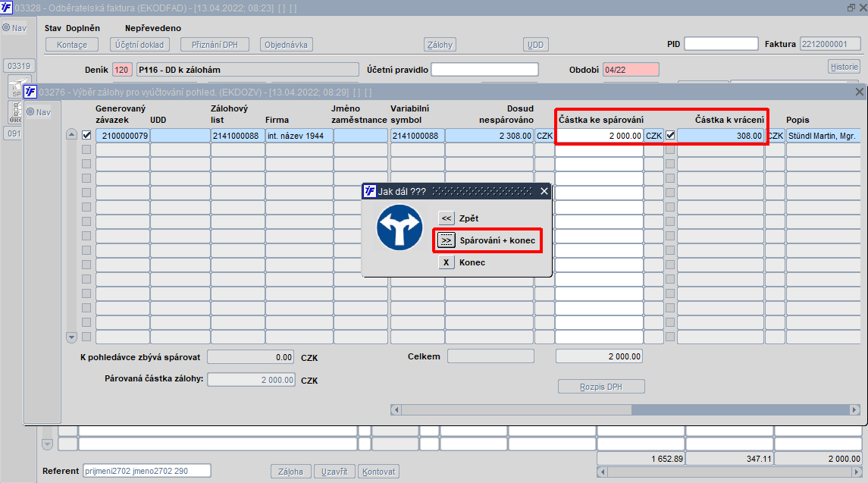Click the UDD button
The image size is (868, 483).
tap(535, 45)
